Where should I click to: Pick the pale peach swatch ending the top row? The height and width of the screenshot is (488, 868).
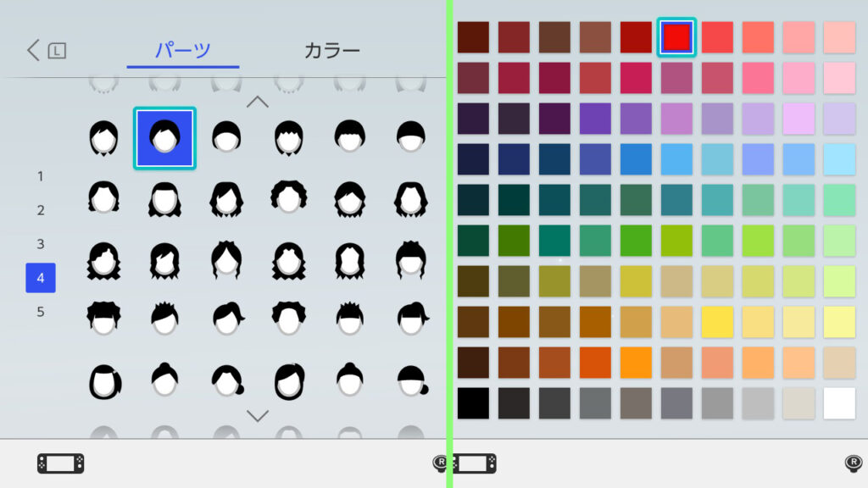click(839, 37)
